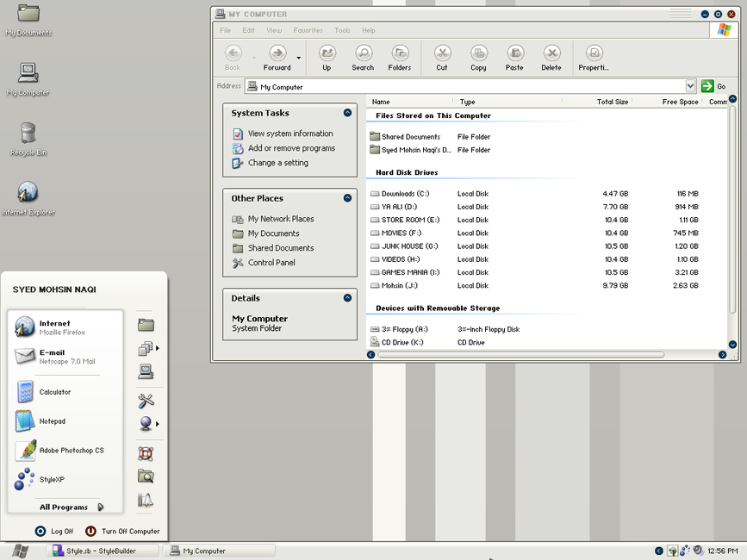Toggle the Folders pane icon
Viewport: 747px width, 560px height.
point(400,57)
